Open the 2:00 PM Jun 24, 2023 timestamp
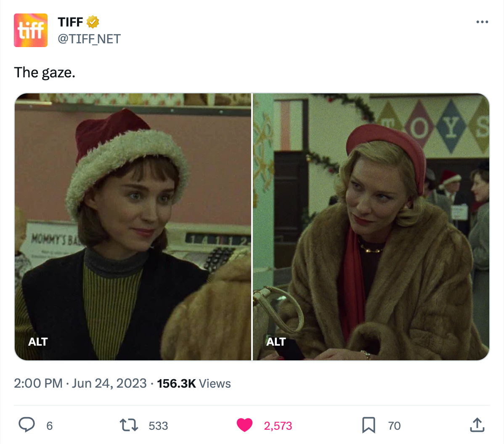Image resolution: width=504 pixels, height=444 pixels. click(80, 383)
